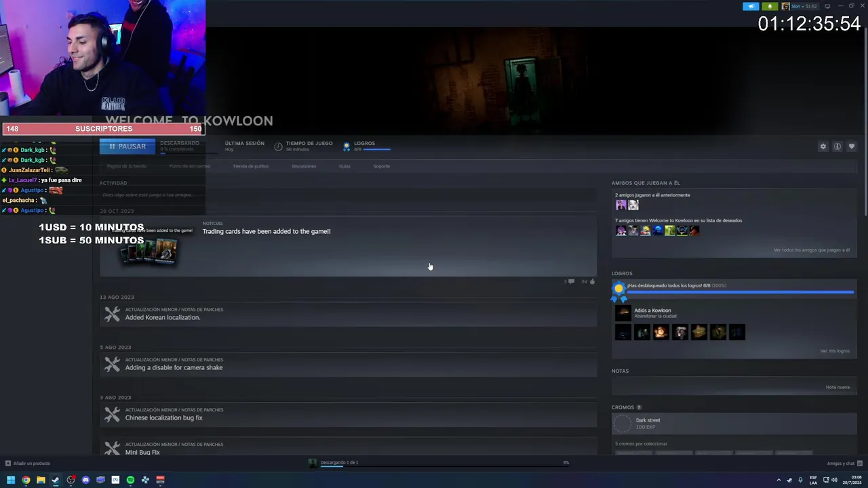Open first friend avatar who played previously

(x=621, y=205)
